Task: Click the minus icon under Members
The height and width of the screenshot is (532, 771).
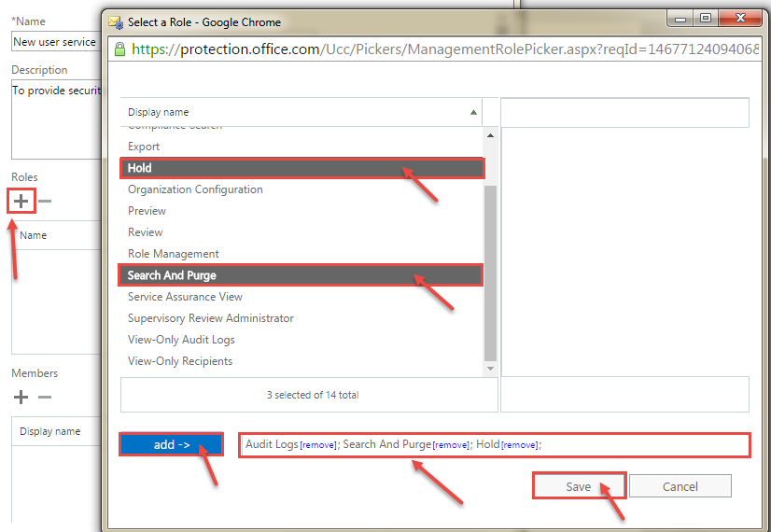Action: pyautogui.click(x=45, y=397)
